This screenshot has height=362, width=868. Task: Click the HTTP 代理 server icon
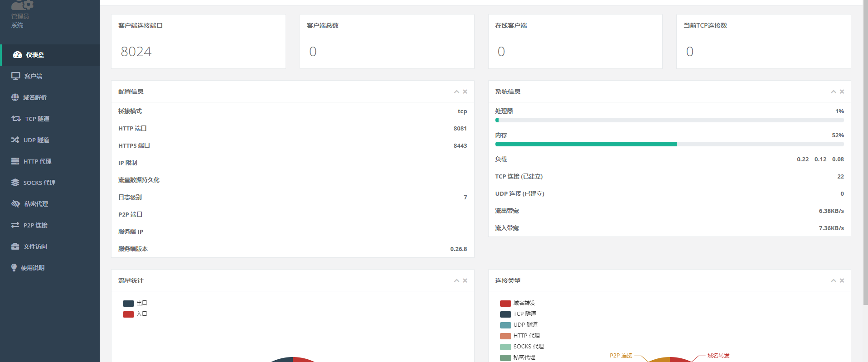tap(15, 161)
